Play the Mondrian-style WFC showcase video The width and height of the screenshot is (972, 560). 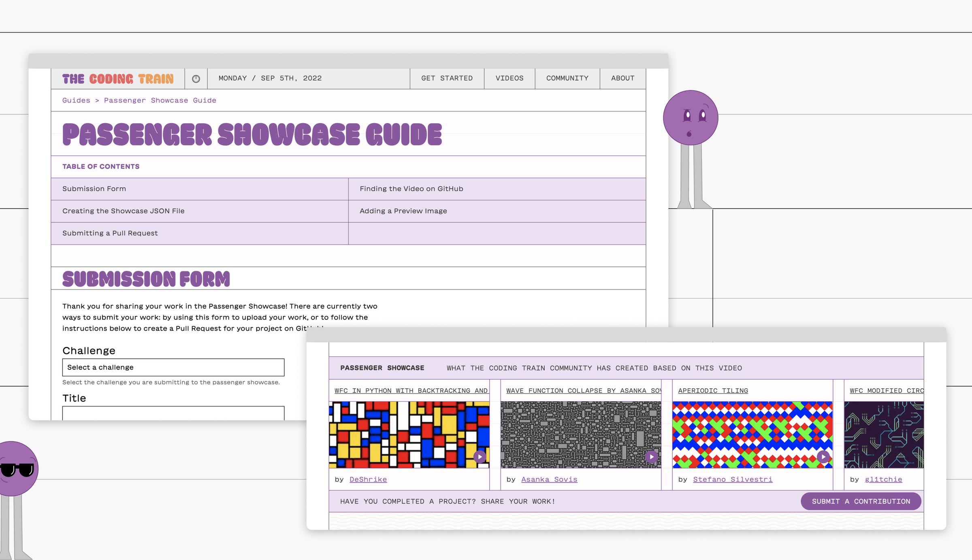[479, 457]
